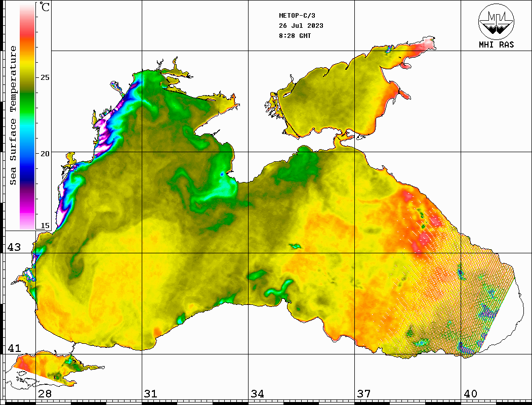Select the 'METOP-C/3' satellite label
Image resolution: width=532 pixels, height=405 pixels.
point(297,16)
